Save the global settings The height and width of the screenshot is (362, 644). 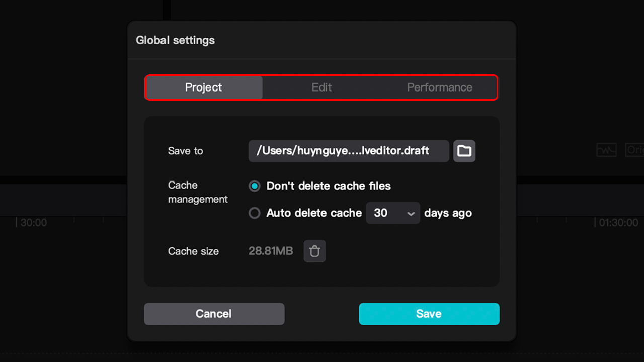pos(429,314)
